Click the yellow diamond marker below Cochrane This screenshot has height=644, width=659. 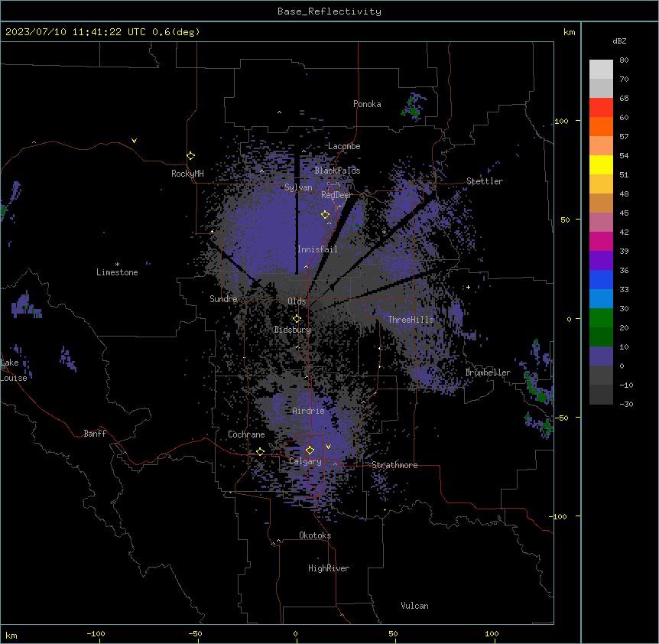pyautogui.click(x=260, y=452)
